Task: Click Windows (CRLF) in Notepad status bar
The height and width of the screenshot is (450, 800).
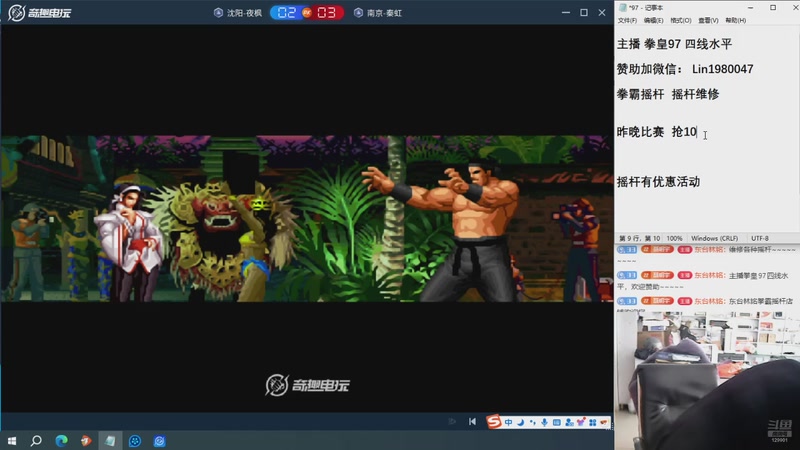Action: tap(714, 238)
